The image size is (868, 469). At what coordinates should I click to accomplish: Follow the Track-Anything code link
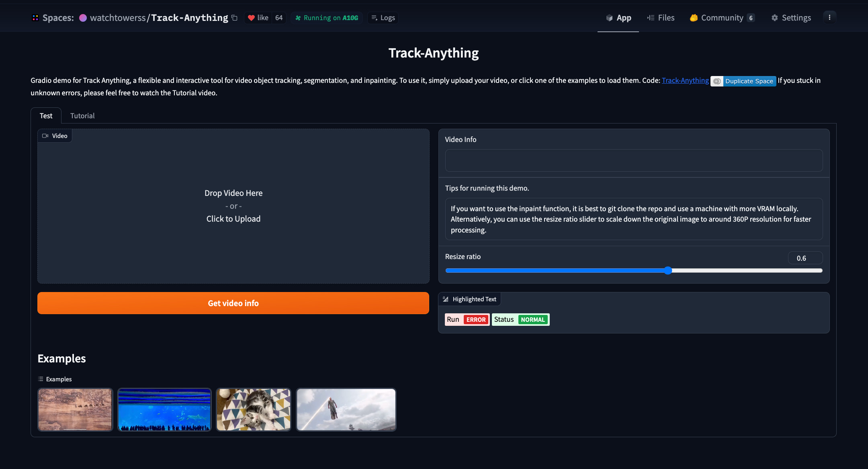685,80
